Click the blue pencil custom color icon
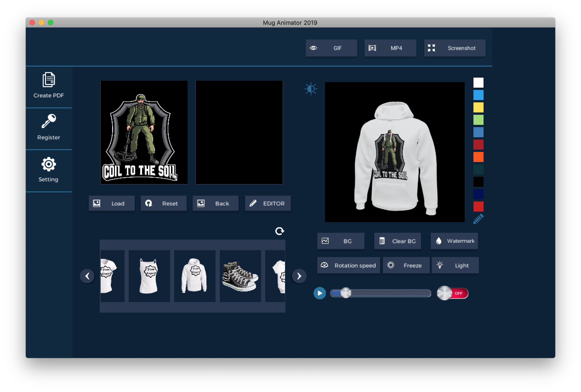The image size is (581, 392). [x=478, y=219]
